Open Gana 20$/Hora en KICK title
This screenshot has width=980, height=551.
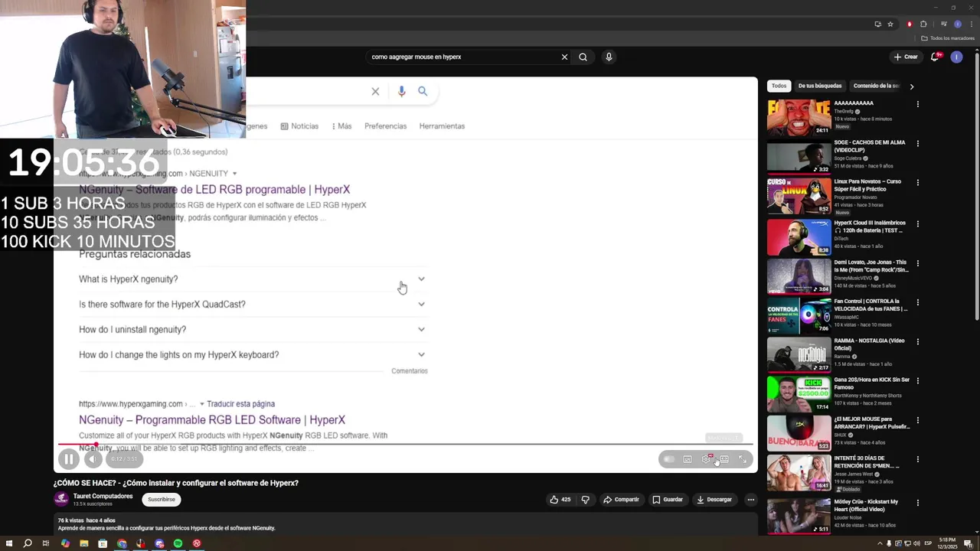pos(871,383)
